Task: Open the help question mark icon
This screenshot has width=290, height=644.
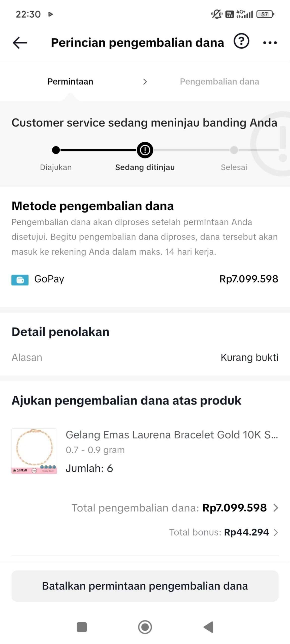Action: point(241,41)
